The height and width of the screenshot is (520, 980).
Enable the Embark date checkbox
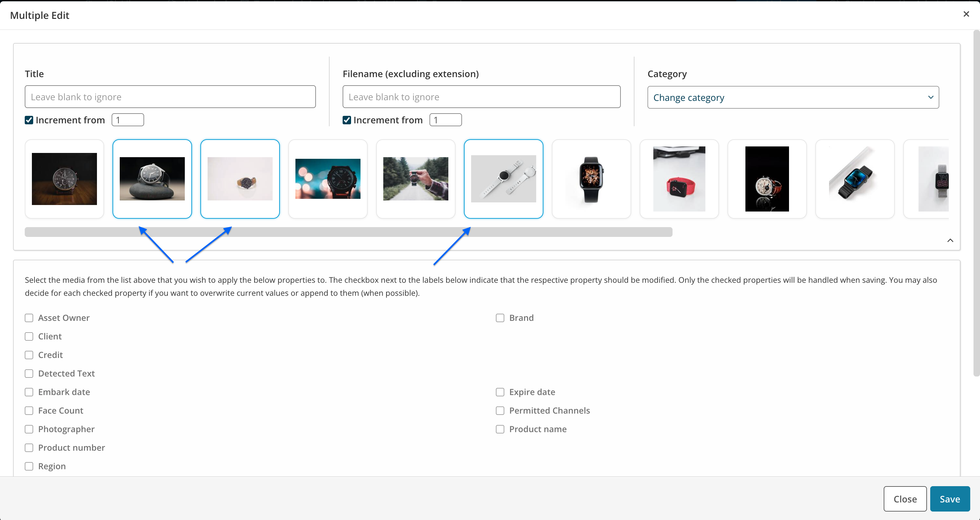(29, 392)
